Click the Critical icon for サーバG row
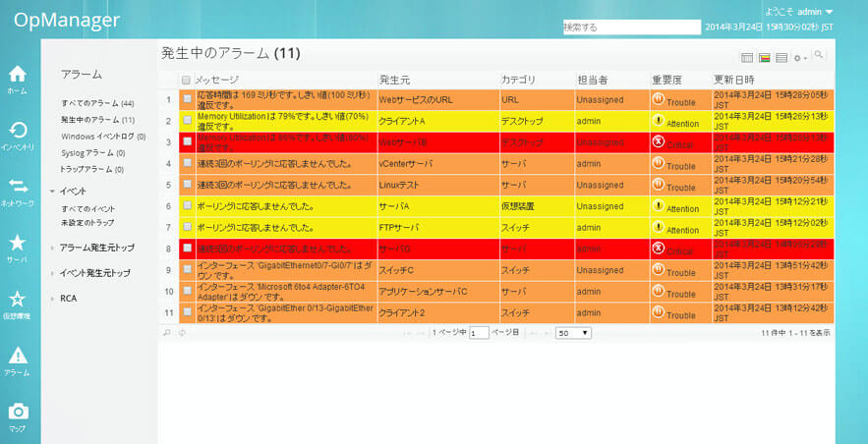The image size is (868, 444). [658, 248]
